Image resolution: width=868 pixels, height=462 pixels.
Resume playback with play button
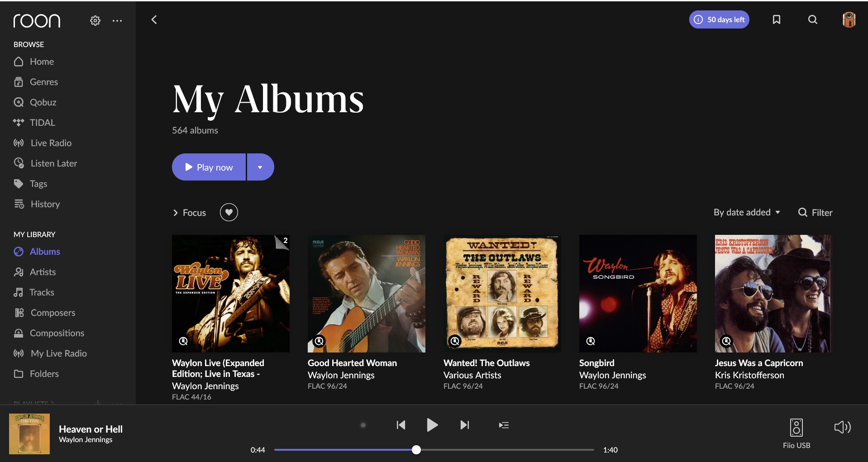pos(432,425)
